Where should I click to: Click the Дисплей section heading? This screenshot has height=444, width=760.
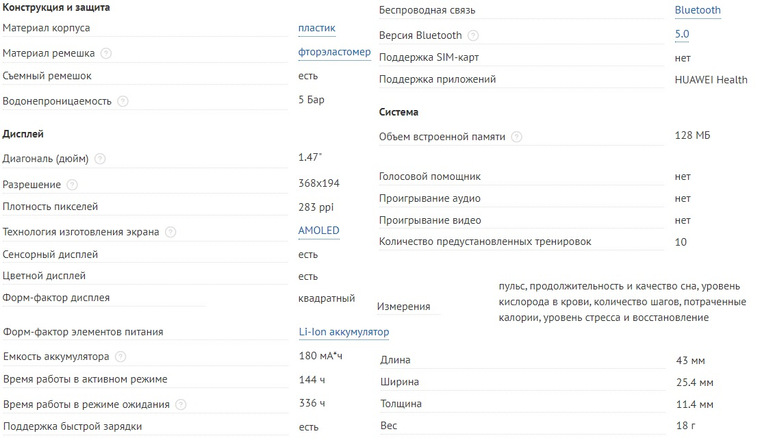click(23, 134)
